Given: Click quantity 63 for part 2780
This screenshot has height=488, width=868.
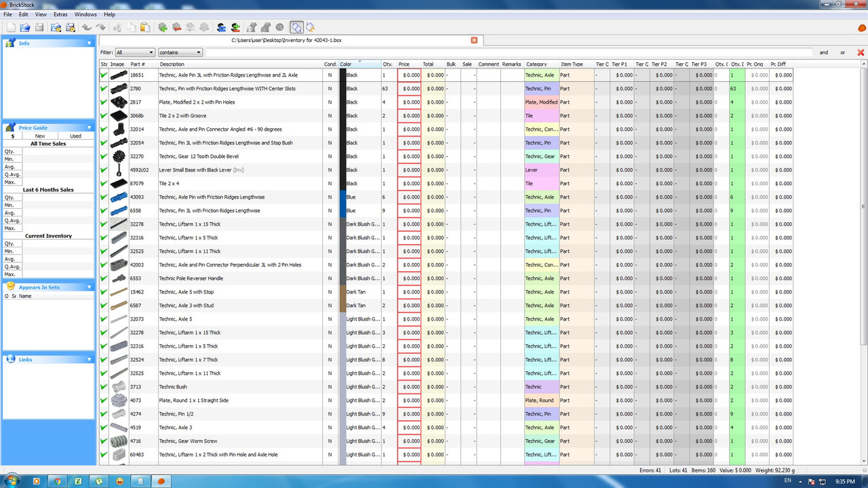Looking at the screenshot, I should pyautogui.click(x=385, y=89).
